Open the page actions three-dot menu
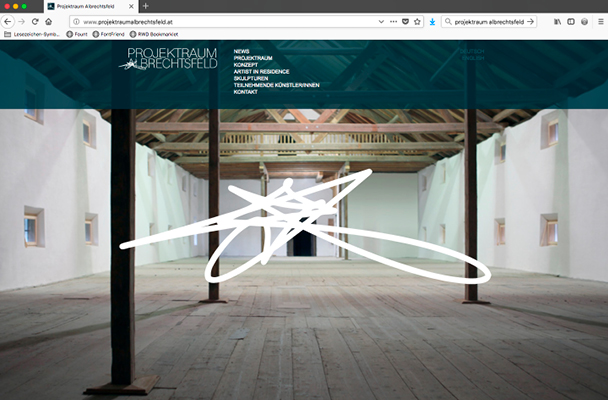The height and width of the screenshot is (400, 608). click(393, 21)
